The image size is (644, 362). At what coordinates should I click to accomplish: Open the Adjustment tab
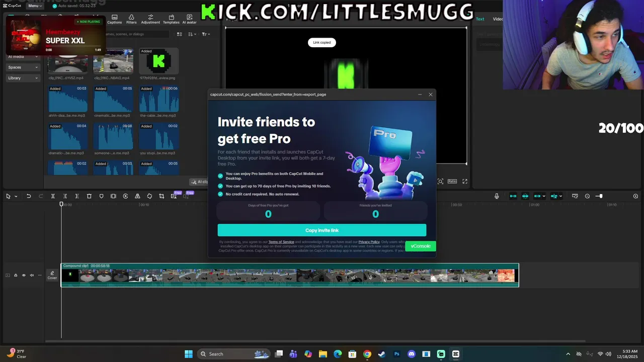tap(150, 19)
